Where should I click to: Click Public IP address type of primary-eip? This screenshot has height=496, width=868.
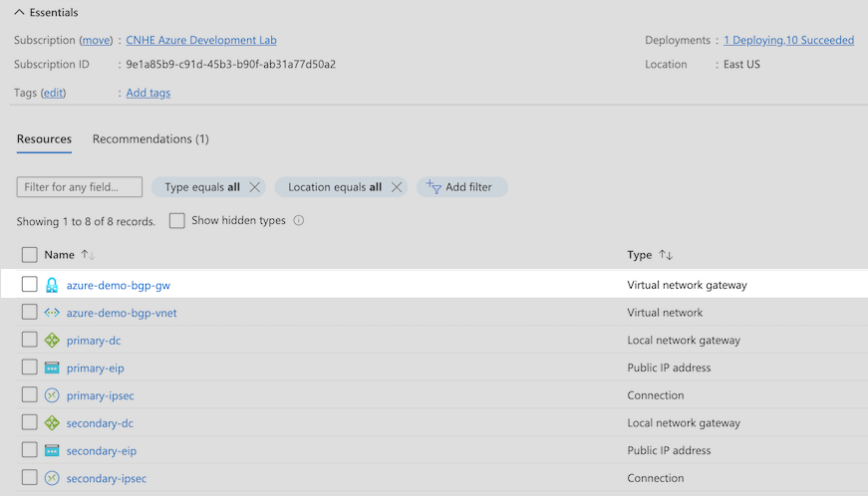tap(669, 368)
